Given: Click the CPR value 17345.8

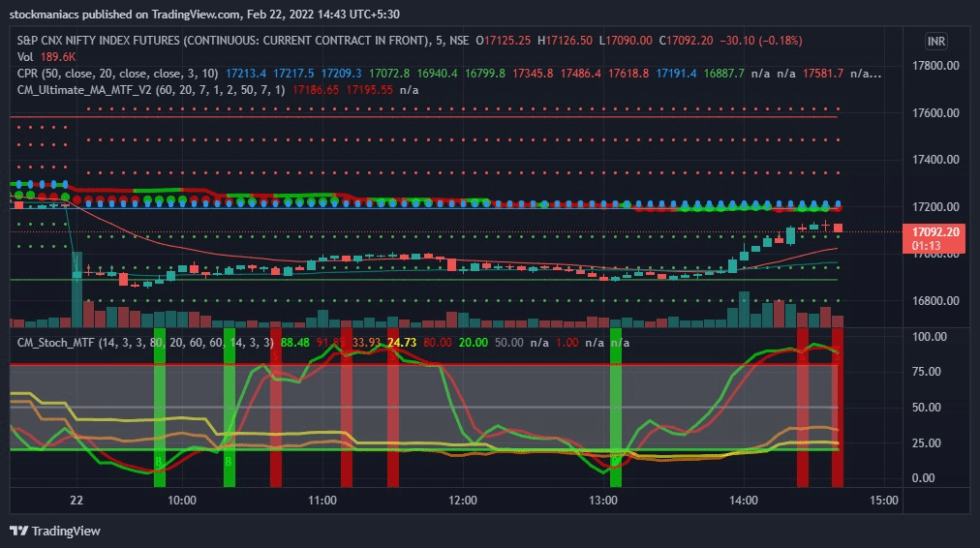Looking at the screenshot, I should pyautogui.click(x=533, y=74).
